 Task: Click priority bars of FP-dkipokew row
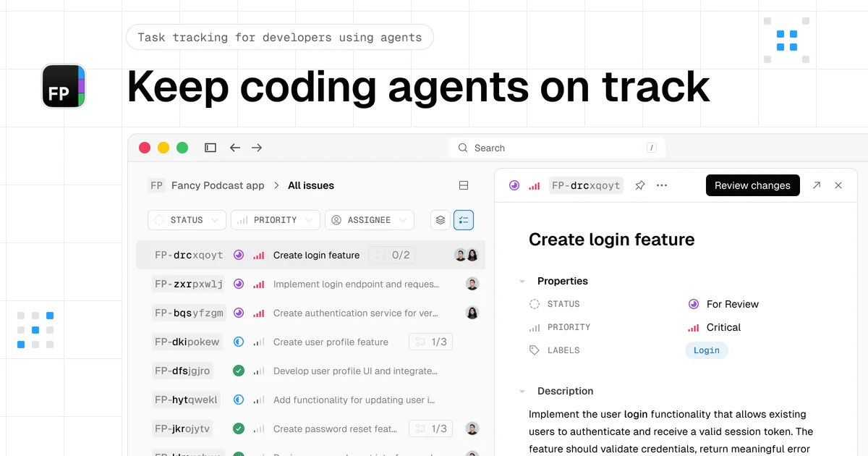coord(258,342)
